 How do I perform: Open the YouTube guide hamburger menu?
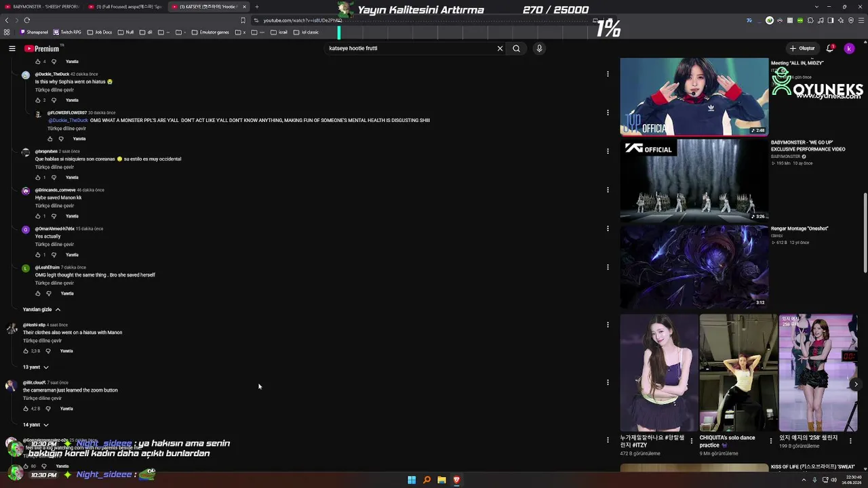tap(12, 48)
